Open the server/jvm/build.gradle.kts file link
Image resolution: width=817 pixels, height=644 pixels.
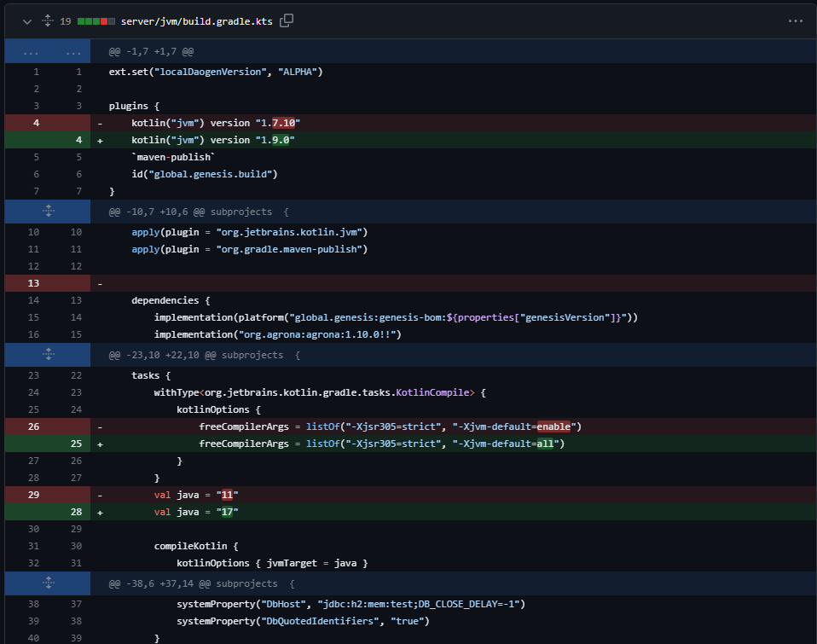[197, 20]
